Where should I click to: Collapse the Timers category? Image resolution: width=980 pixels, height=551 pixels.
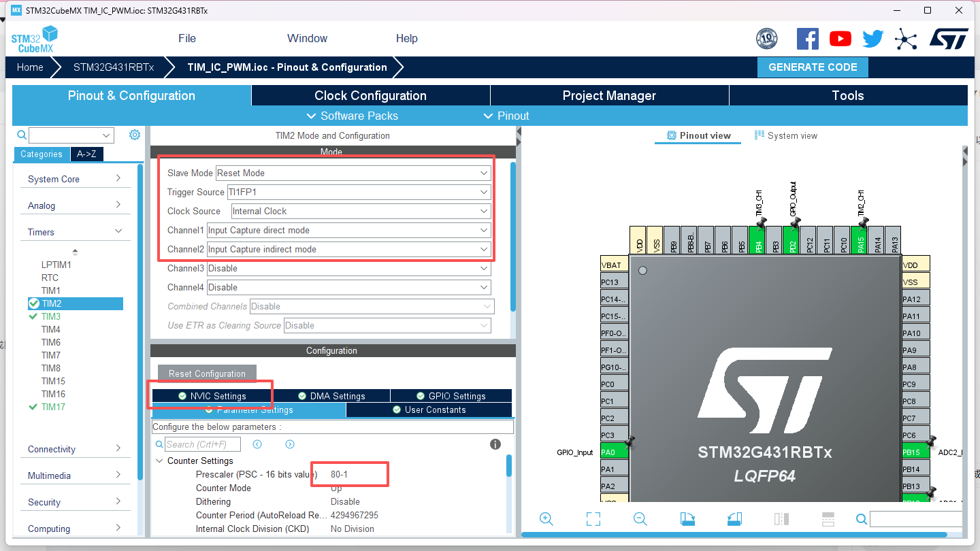pos(75,232)
